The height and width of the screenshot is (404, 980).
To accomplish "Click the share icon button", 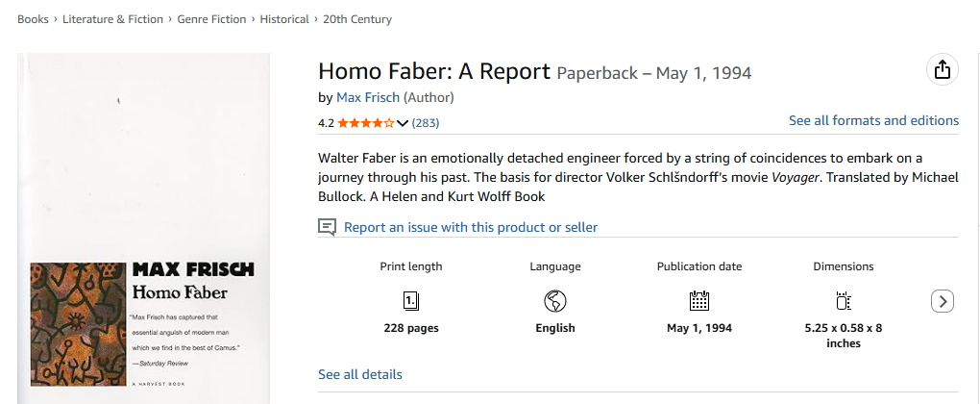I will 942,70.
